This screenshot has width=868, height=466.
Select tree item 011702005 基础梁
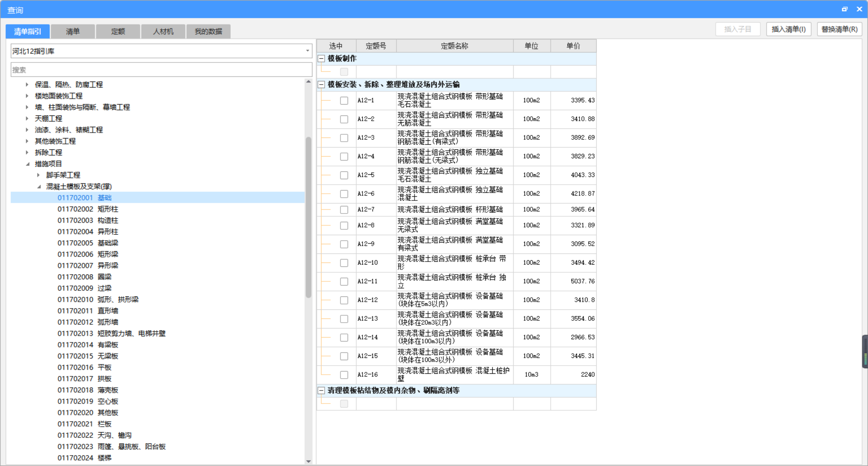click(88, 243)
